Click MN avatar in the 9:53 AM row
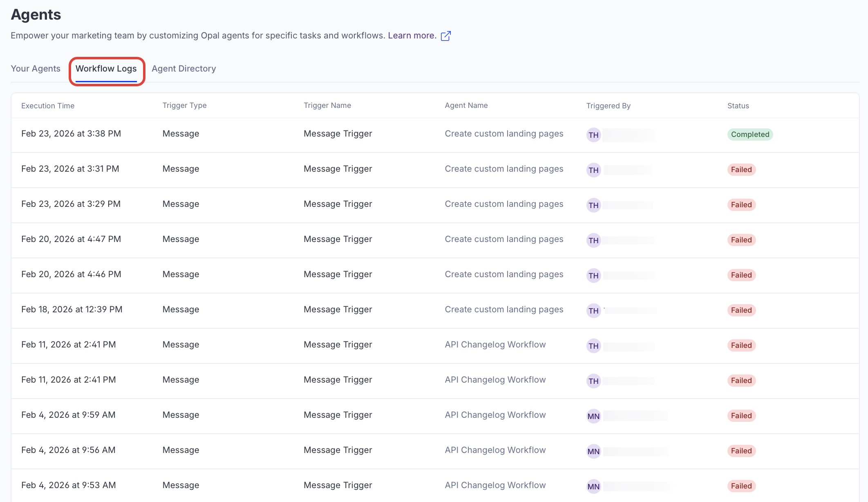 tap(593, 486)
